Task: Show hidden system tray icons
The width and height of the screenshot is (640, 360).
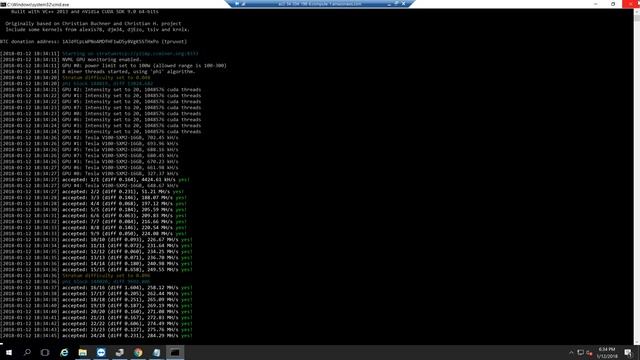Action: tap(571, 353)
